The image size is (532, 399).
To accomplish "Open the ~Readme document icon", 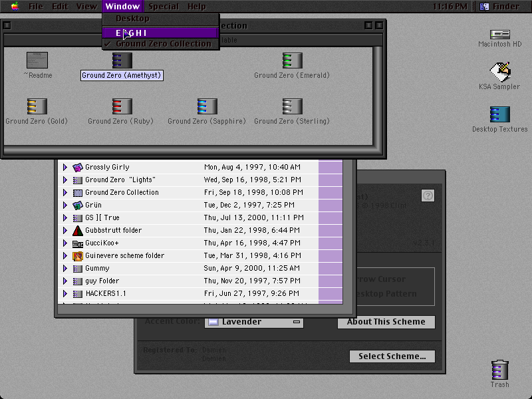I will [x=37, y=60].
